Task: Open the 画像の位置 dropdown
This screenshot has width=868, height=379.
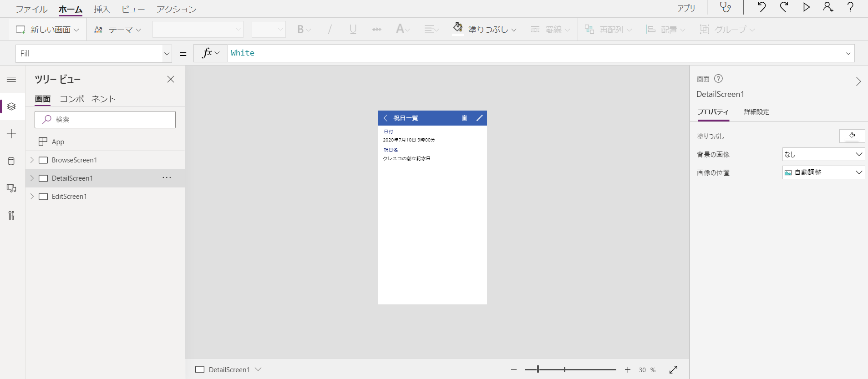Action: pos(823,172)
